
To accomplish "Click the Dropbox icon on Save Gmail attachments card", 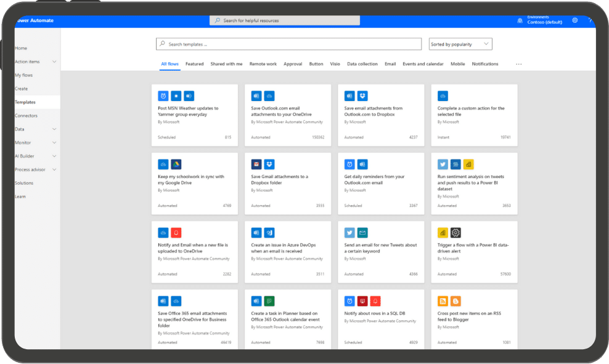I will point(269,164).
